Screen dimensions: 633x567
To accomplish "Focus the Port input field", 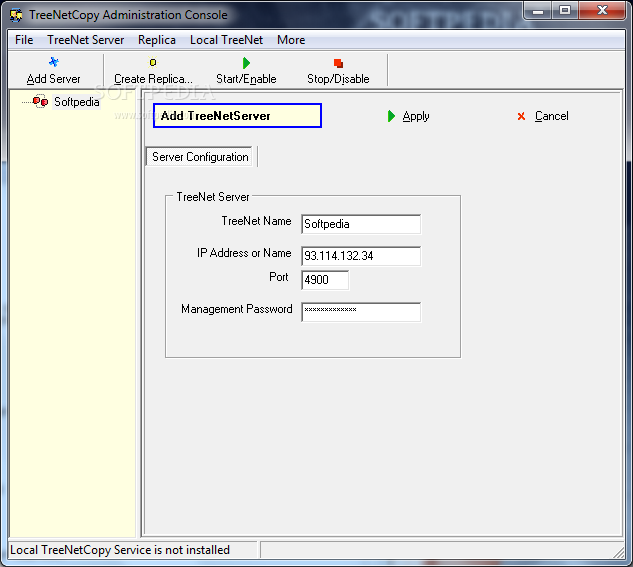I will (325, 280).
